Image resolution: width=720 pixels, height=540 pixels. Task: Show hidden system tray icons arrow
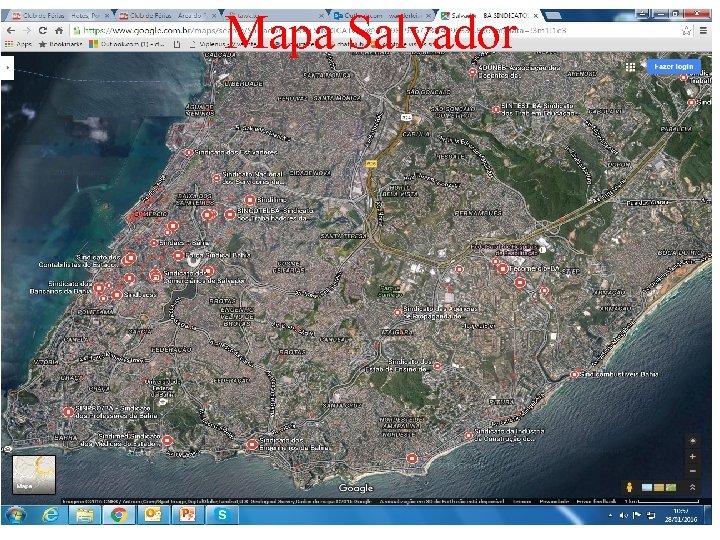pos(611,515)
